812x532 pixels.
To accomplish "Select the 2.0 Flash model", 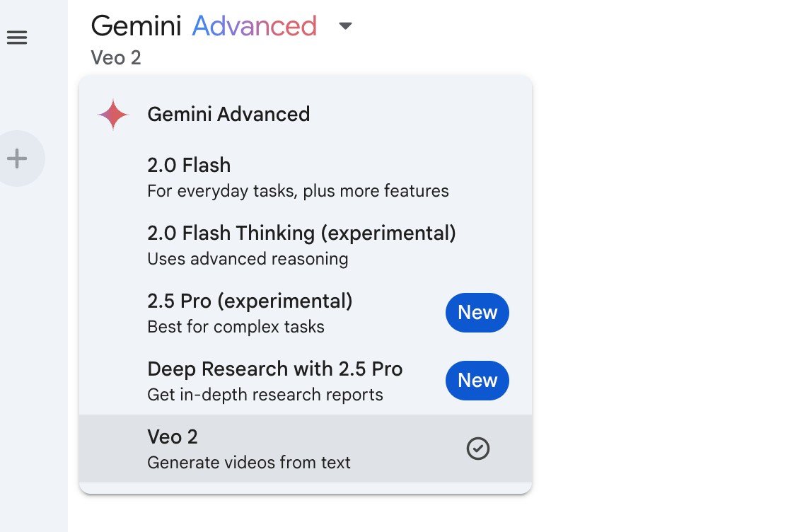I will coord(306,178).
